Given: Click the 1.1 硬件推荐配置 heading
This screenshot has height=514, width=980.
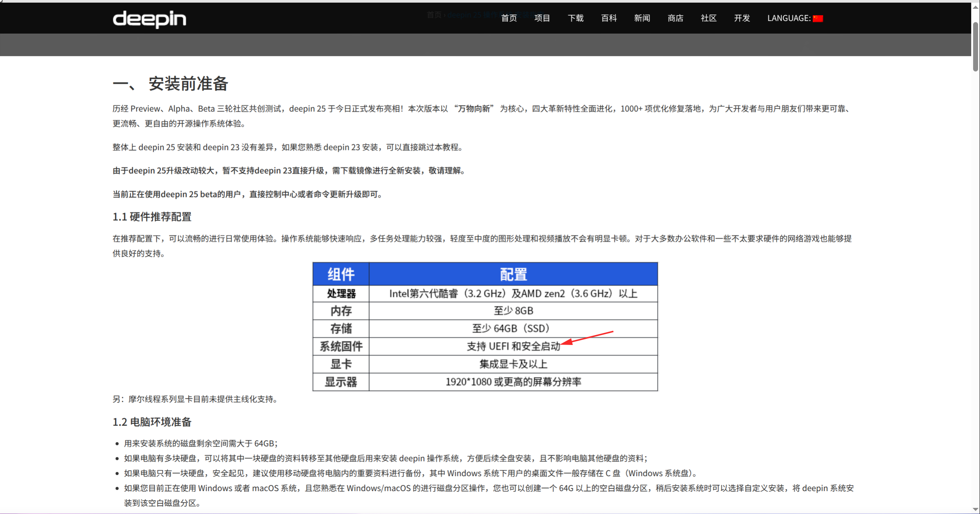Looking at the screenshot, I should (x=152, y=217).
